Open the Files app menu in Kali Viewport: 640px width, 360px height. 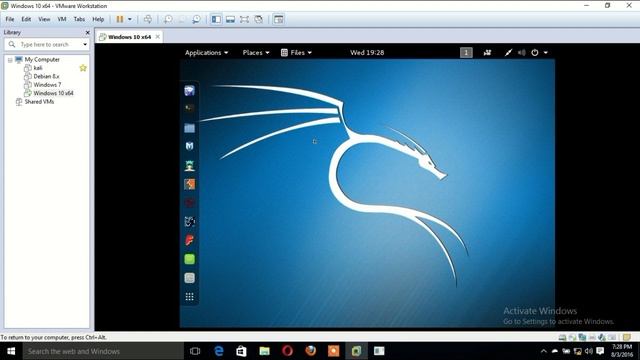coord(297,53)
